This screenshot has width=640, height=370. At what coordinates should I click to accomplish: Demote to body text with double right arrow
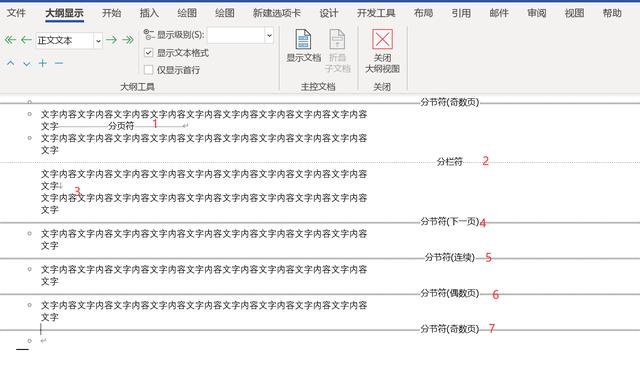tap(128, 40)
